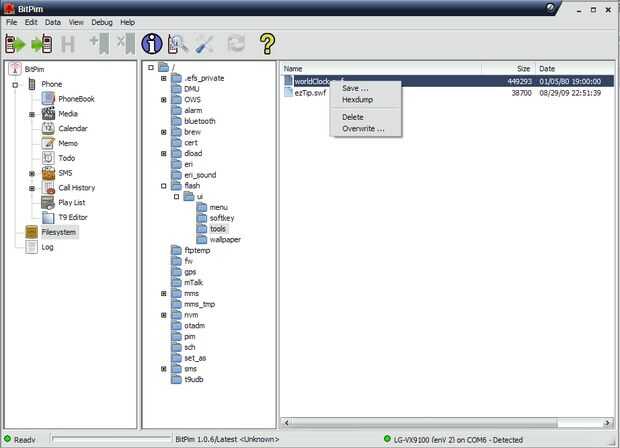Expand the .efs_private folder
This screenshot has height=448, width=620.
point(164,78)
